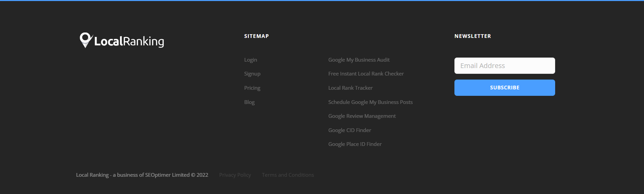This screenshot has width=644, height=194.
Task: Open Free Instant Local Rank Checker
Action: click(x=366, y=74)
